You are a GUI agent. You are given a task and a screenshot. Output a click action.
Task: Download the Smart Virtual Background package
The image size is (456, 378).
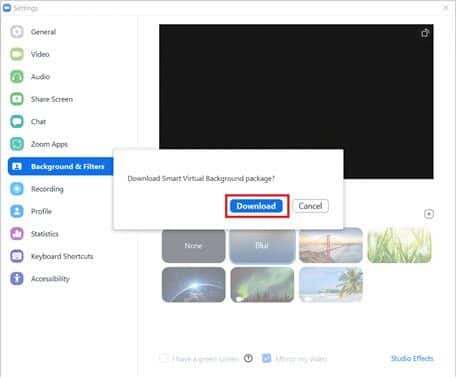256,206
